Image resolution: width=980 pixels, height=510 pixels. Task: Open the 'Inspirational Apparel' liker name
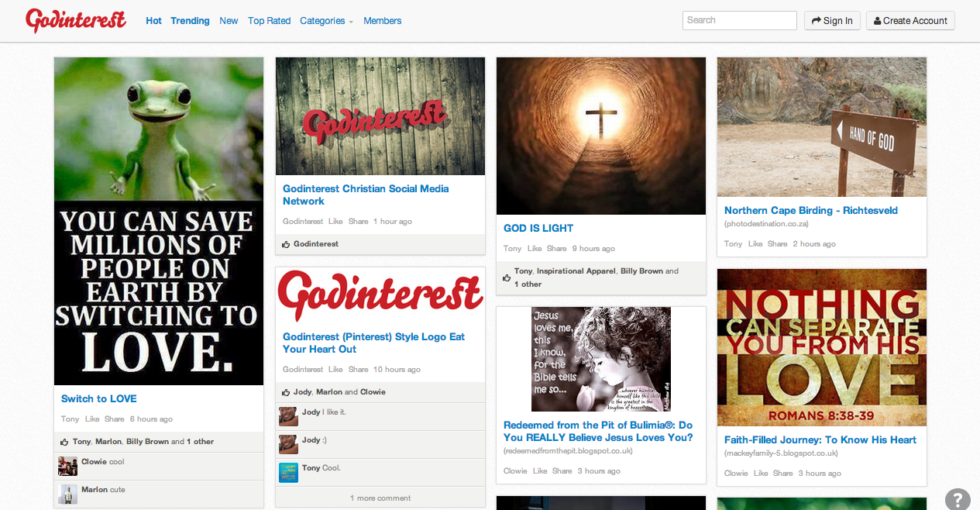click(576, 271)
